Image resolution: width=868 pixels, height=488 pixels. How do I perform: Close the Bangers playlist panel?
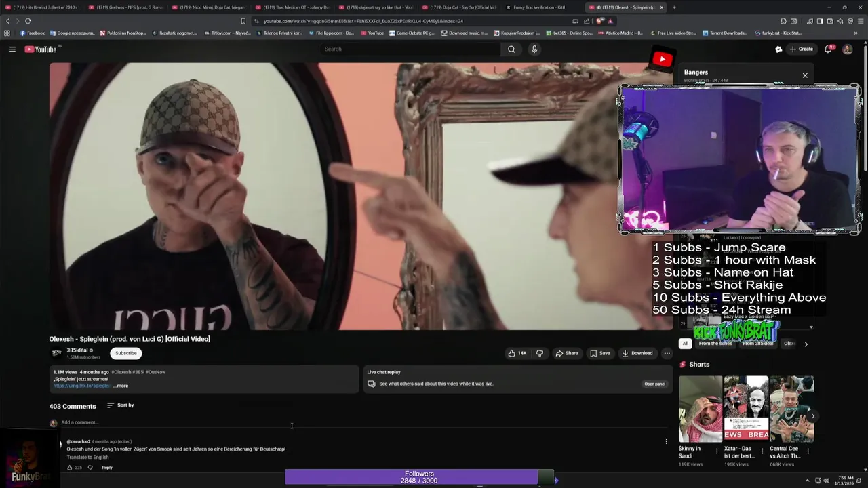click(x=805, y=75)
